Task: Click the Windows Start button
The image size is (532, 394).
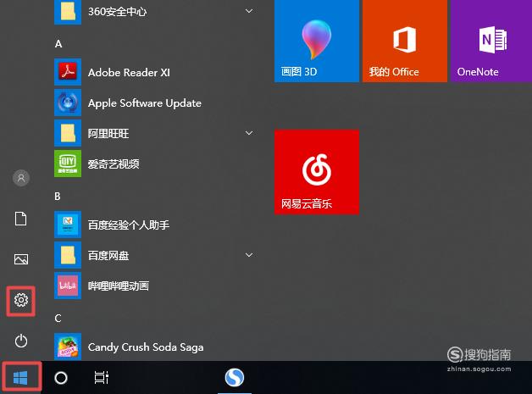Action: pyautogui.click(x=20, y=378)
